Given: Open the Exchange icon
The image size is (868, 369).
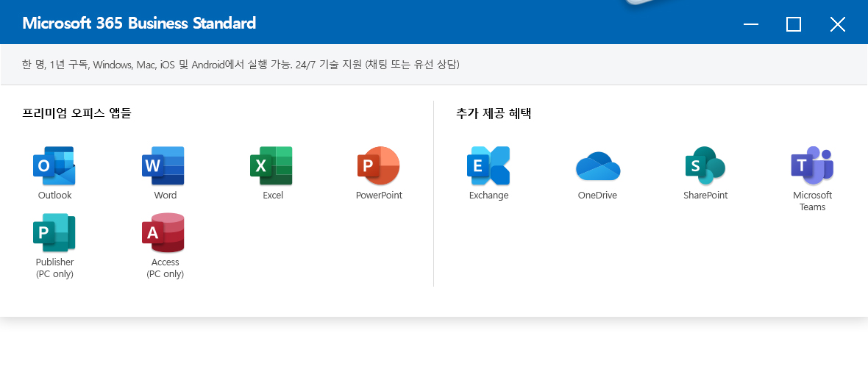Looking at the screenshot, I should click(488, 166).
